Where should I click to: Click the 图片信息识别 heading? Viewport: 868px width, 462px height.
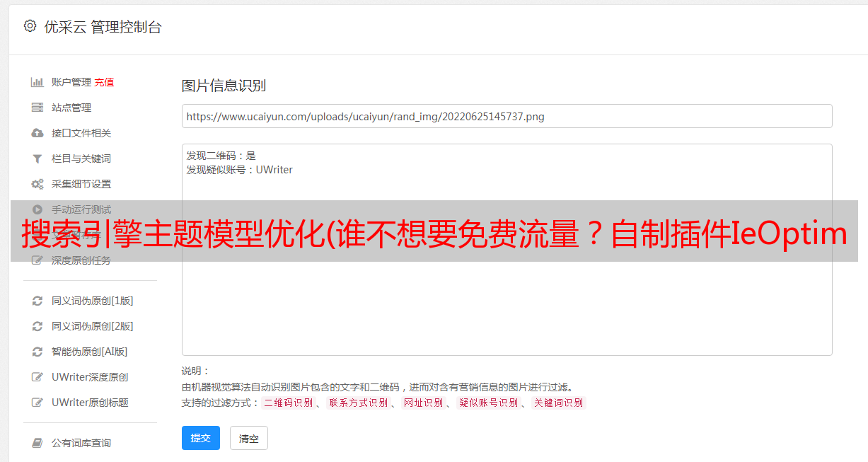pos(224,86)
